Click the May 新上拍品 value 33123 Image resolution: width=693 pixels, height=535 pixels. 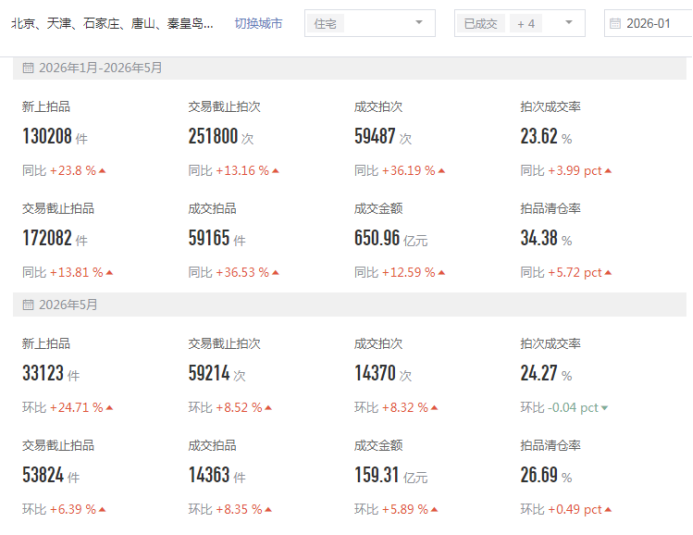click(43, 373)
